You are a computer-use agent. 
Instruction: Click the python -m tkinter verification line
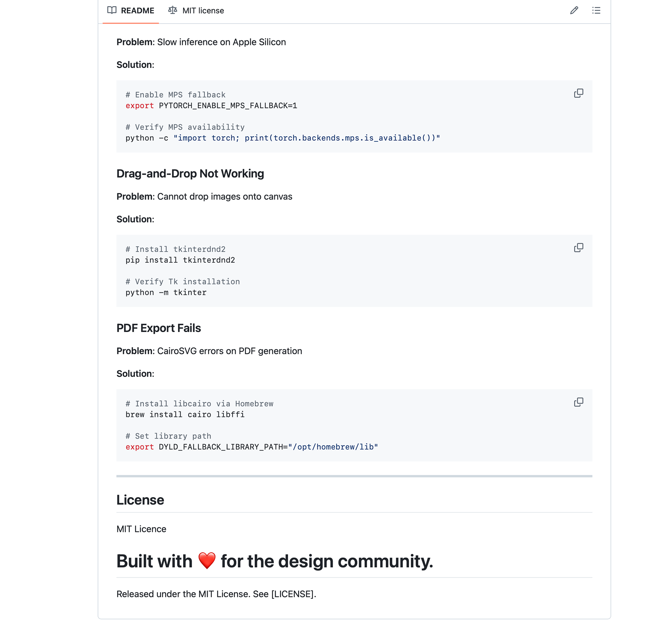tap(166, 292)
